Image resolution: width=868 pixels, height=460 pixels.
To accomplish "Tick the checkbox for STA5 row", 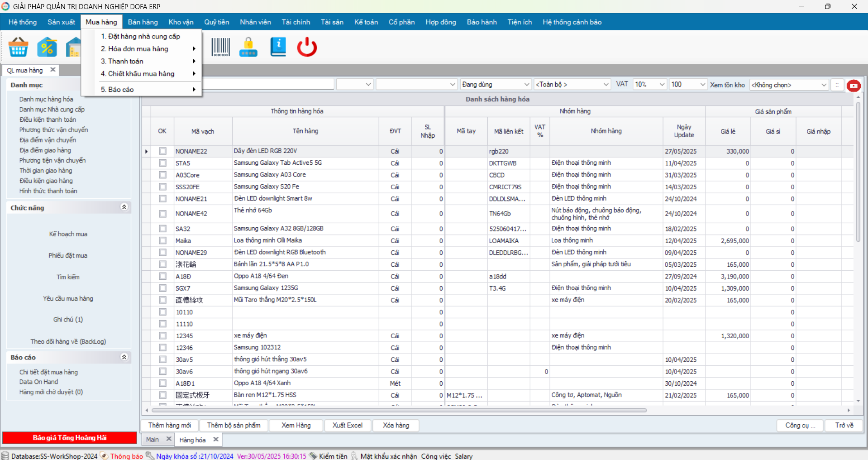I will coord(162,163).
